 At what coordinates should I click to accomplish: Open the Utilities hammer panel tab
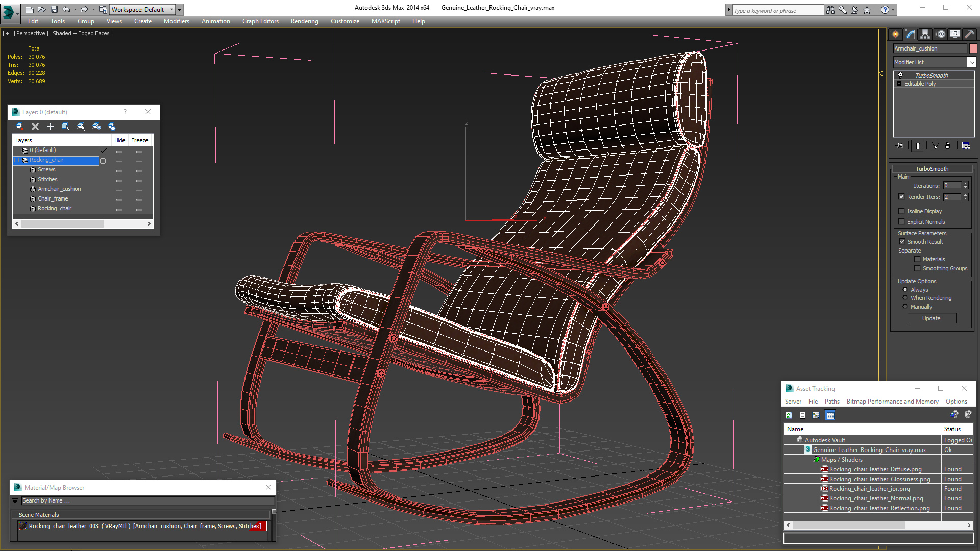pos(969,34)
